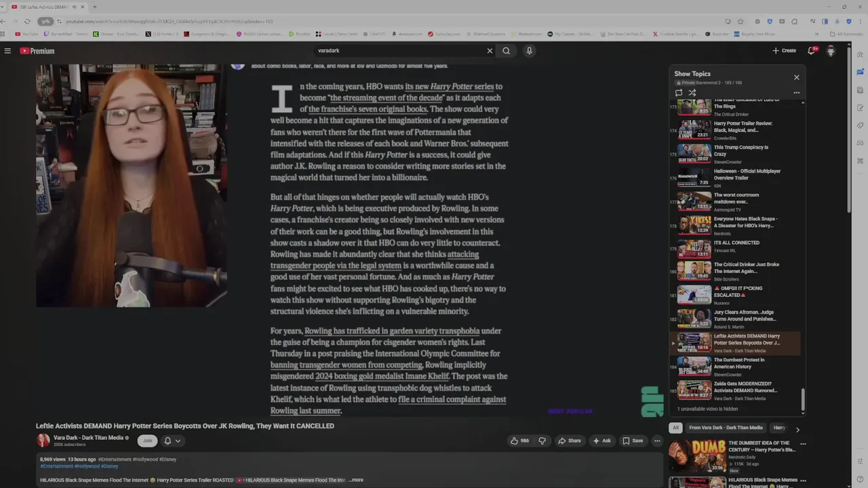
Task: Play Jury Clears Afroman playlist item
Action: pos(736,319)
